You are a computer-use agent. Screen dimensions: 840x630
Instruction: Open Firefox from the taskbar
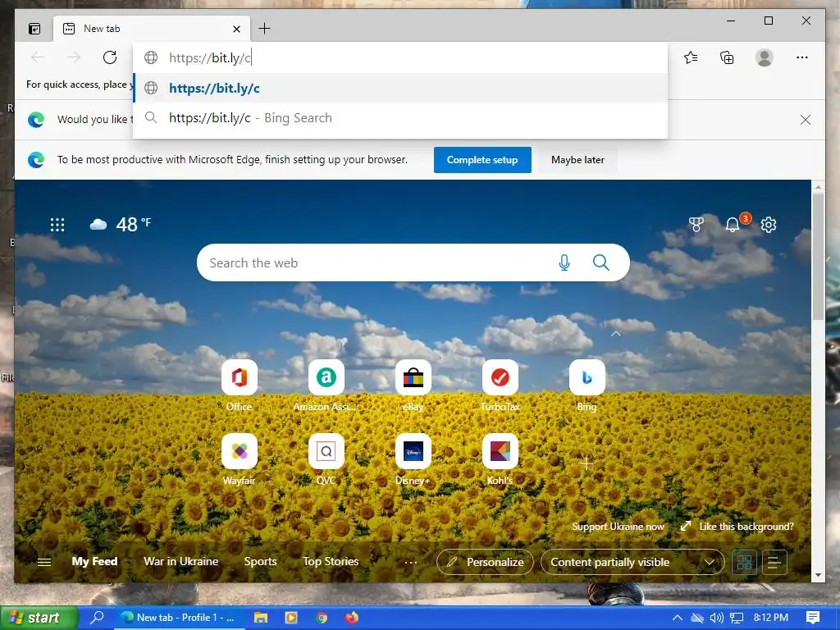pyautogui.click(x=351, y=618)
